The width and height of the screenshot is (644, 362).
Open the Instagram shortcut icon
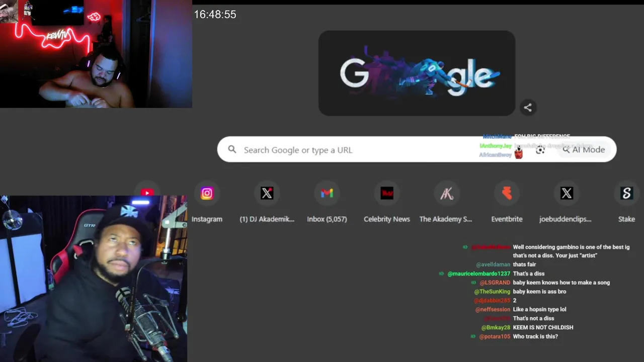(207, 194)
